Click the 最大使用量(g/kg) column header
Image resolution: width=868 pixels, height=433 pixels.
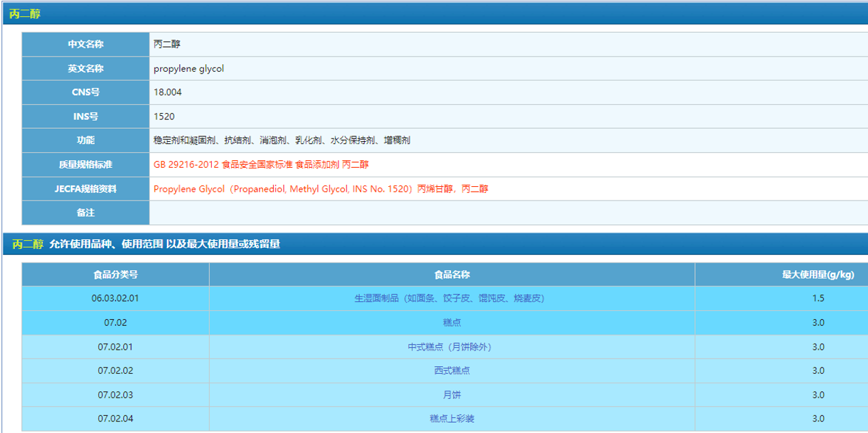click(x=818, y=275)
